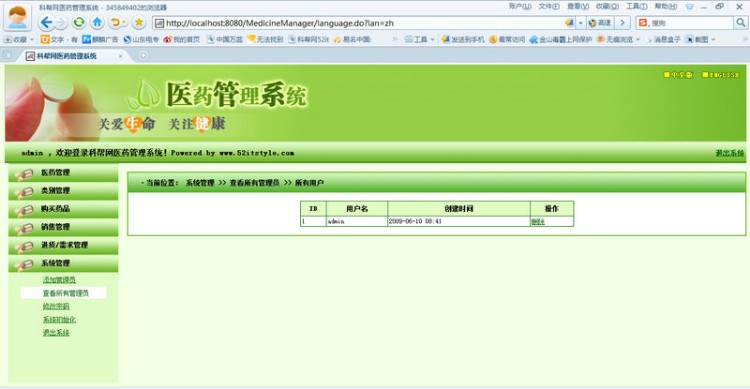Screen dimensions: 750x389
Task: Click 金山毒霸上网保护 toolbar item
Action: pos(561,39)
